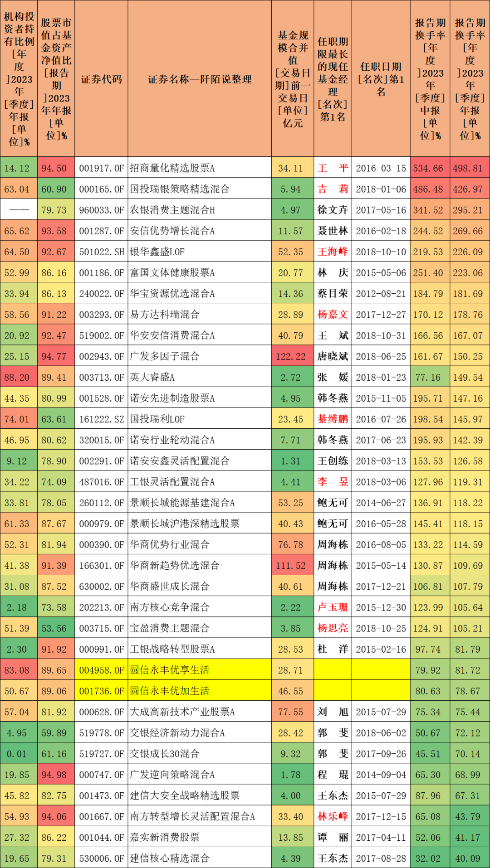Viewport: 490px width, 868px height.
Task: Select fund 农银消费主题混合H
Action: [172, 210]
